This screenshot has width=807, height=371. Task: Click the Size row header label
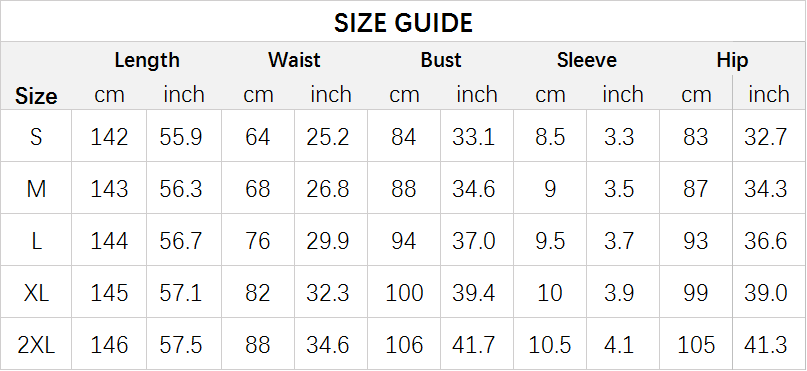36,96
